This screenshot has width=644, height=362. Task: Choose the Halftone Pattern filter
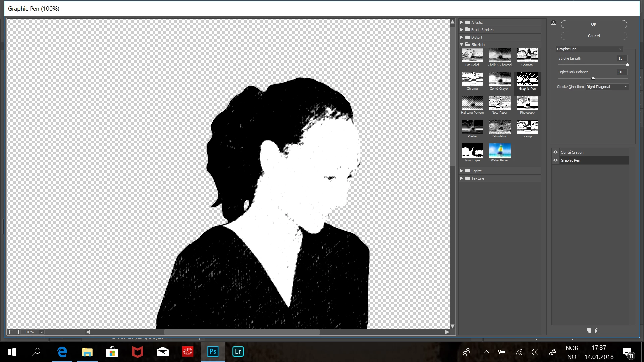click(x=472, y=103)
